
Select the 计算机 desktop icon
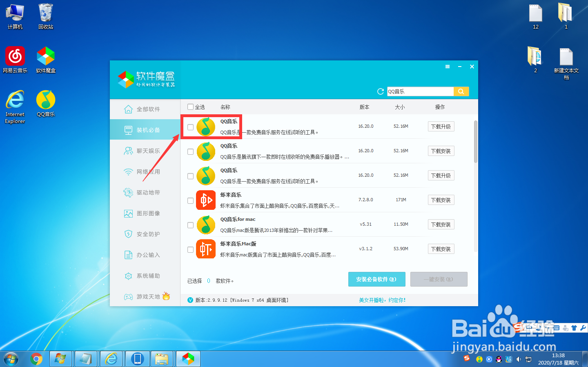tap(15, 17)
